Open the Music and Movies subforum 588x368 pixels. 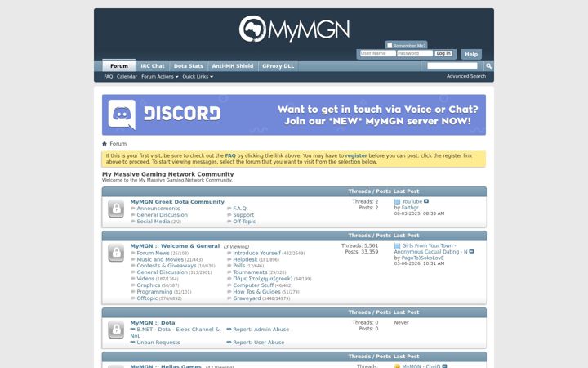click(x=160, y=259)
